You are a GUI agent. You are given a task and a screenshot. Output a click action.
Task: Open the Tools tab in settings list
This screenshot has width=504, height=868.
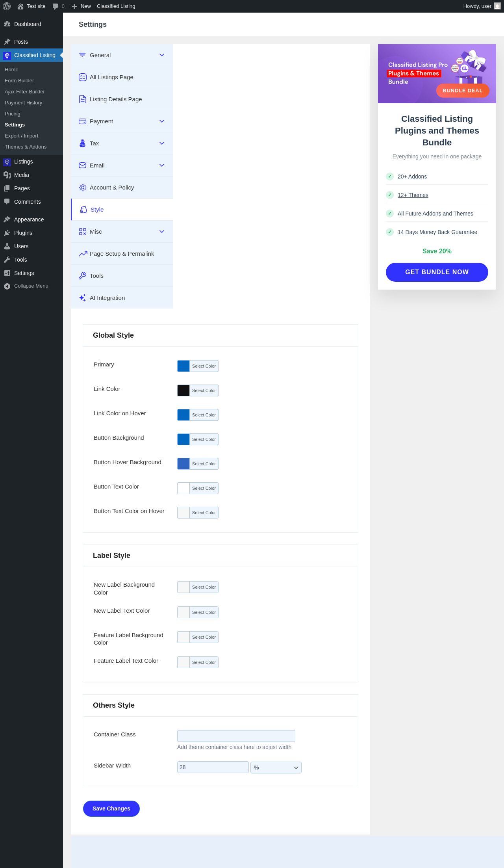pos(122,276)
